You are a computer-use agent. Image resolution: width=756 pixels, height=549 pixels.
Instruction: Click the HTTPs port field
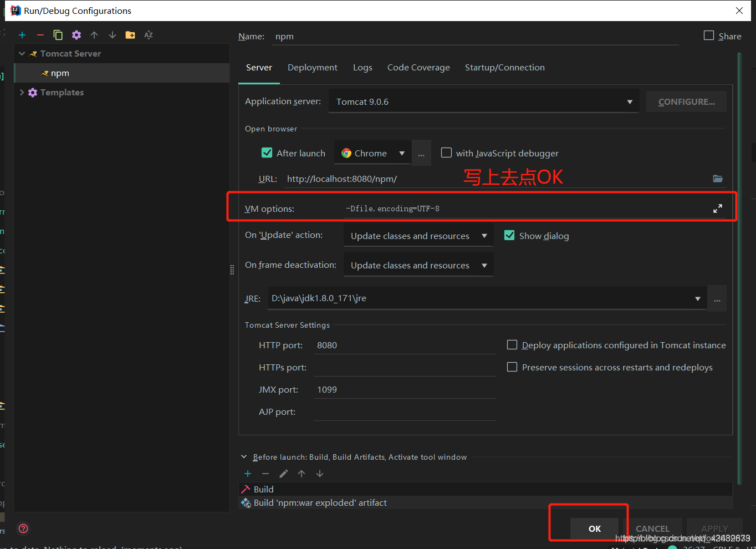(x=405, y=367)
